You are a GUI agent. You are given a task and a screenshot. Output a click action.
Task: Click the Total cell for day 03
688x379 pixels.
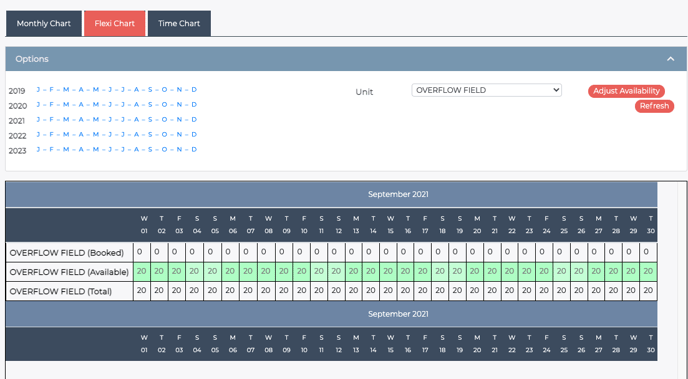tap(176, 291)
